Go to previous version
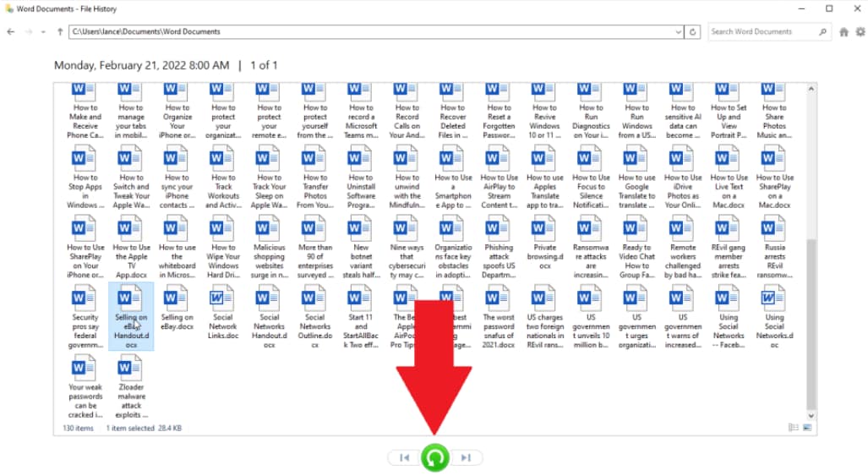 (405, 457)
